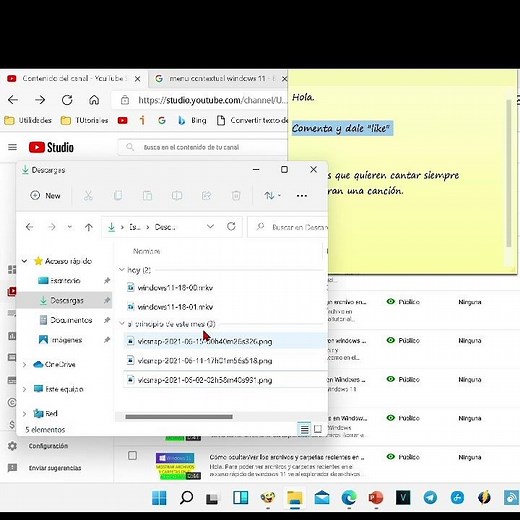Open the TUtoriales bookmarks folder
This screenshot has height=520, width=520.
point(85,120)
